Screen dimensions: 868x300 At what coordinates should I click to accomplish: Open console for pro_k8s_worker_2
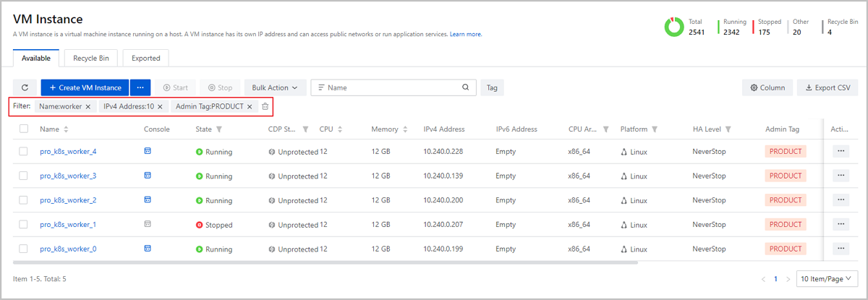tap(148, 200)
